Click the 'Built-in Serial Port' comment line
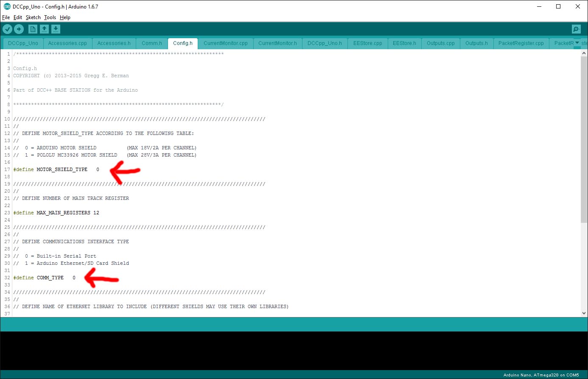 pos(55,256)
